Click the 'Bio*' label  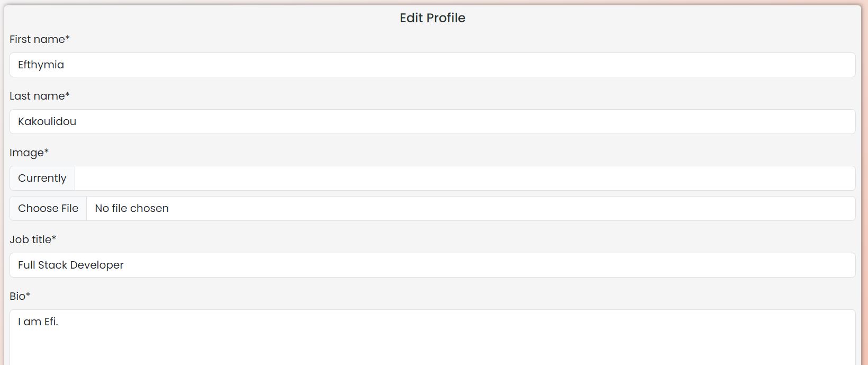(x=20, y=296)
